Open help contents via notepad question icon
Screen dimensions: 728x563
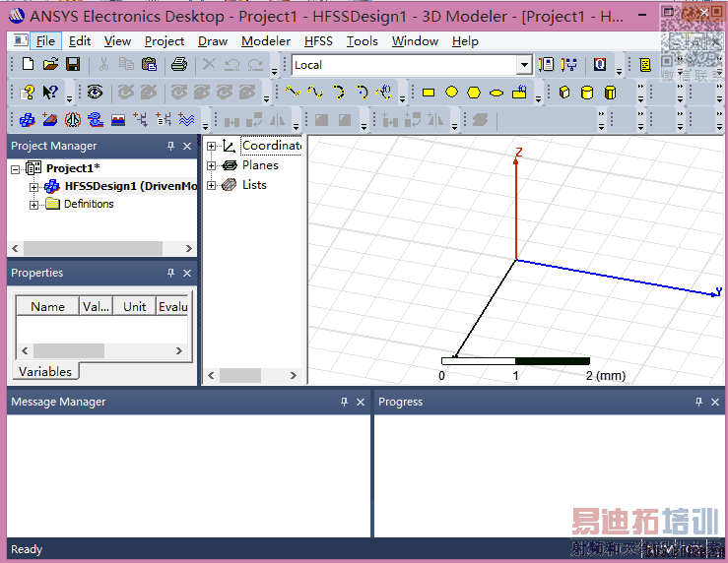pyautogui.click(x=28, y=93)
